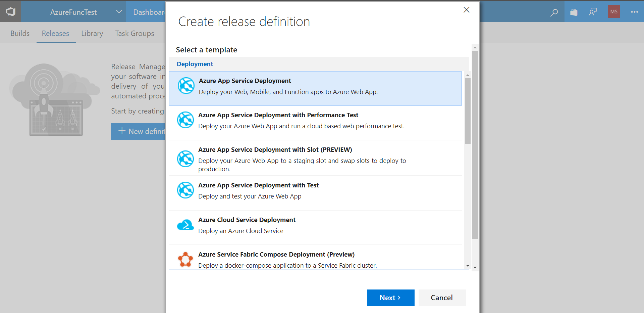Viewport: 644px width, 313px height.
Task: Click the outer dialog scroll up arrow
Action: tap(475, 47)
